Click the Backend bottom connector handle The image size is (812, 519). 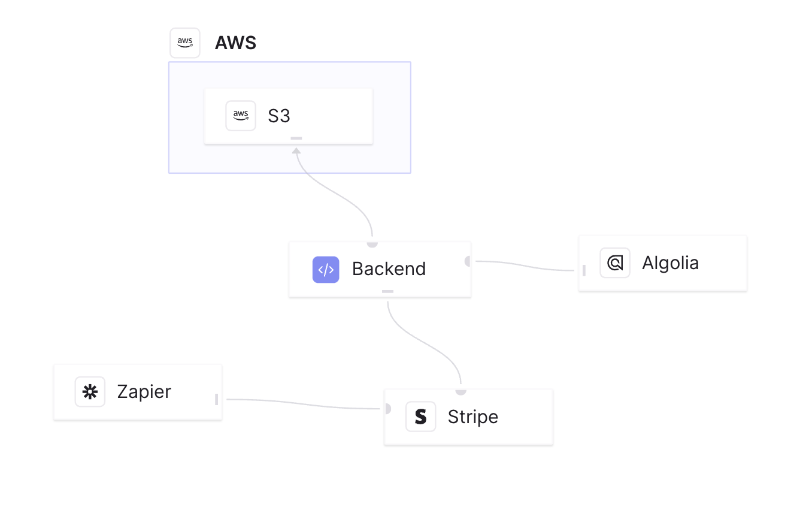click(x=388, y=291)
